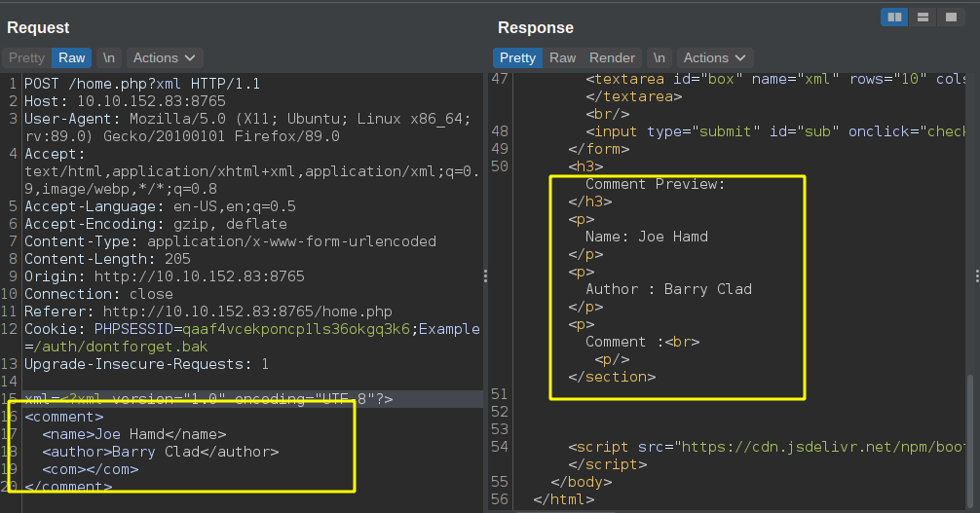Screen dimensions: 980x513
Task: Toggle the Request \n non-printable characters button
Action: [109, 58]
